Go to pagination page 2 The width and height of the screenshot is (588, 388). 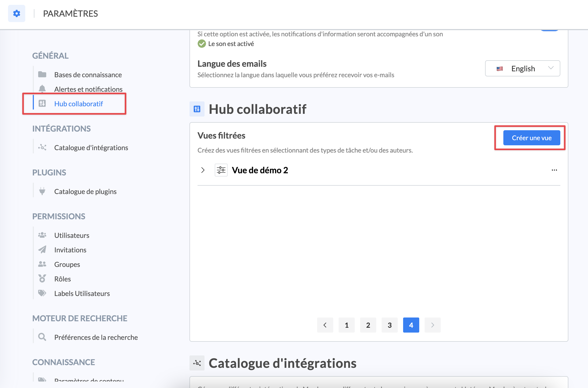click(x=368, y=325)
